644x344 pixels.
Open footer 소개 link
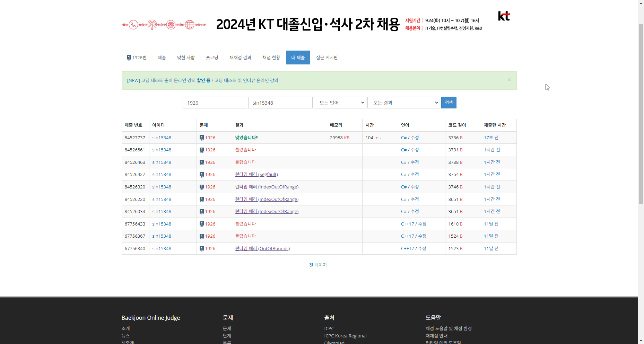click(x=125, y=328)
